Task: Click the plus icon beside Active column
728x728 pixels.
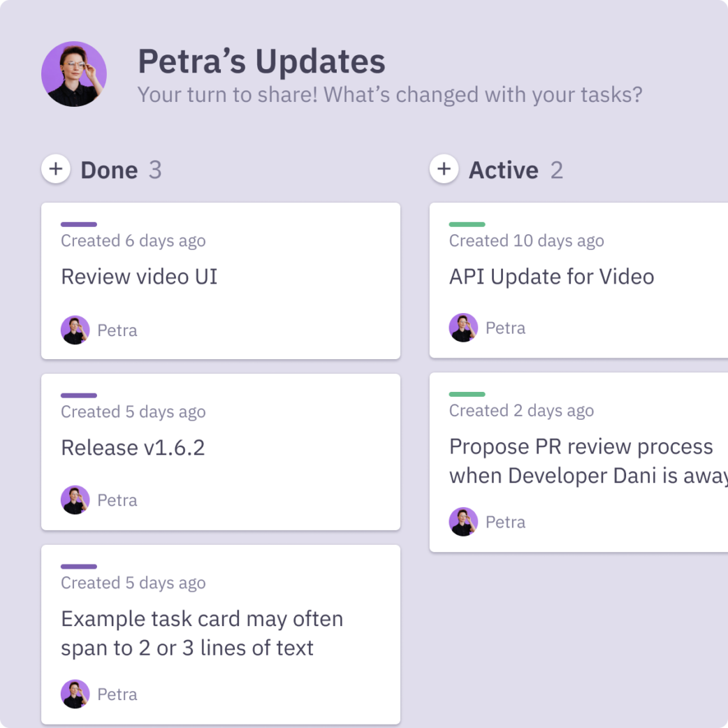Action: pos(444,170)
